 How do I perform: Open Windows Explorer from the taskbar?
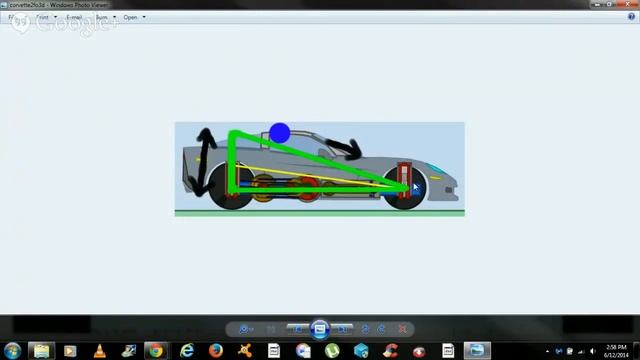coord(42,351)
